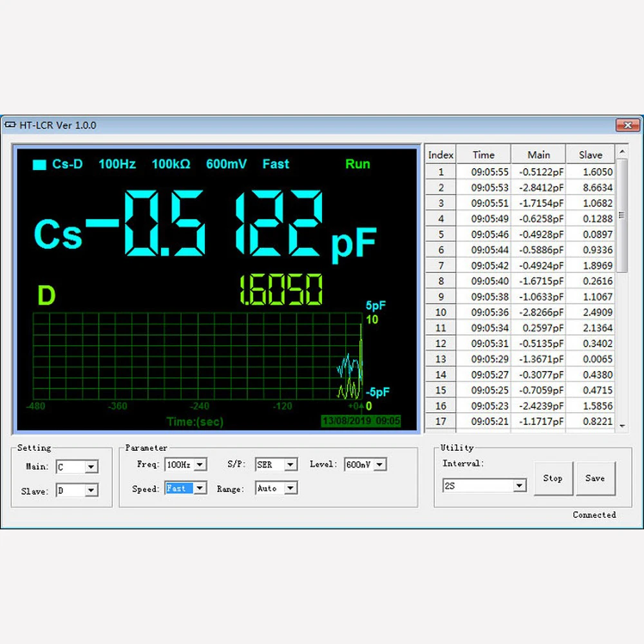Open the Speed Fast dropdown
The height and width of the screenshot is (644, 644).
pyautogui.click(x=200, y=488)
